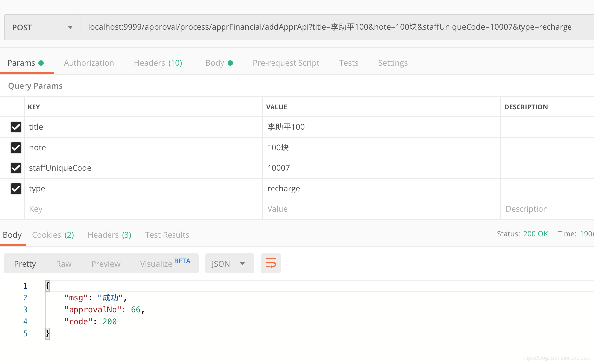This screenshot has height=364, width=594.
Task: Click the request URL input field
Action: [298, 27]
